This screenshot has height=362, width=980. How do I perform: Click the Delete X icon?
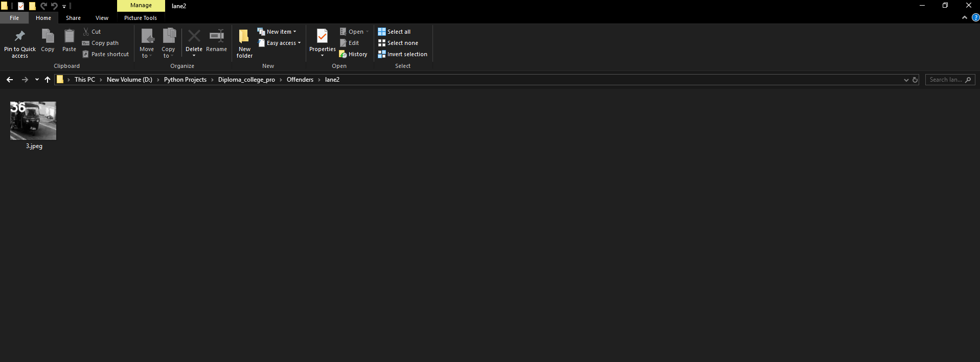pyautogui.click(x=194, y=36)
